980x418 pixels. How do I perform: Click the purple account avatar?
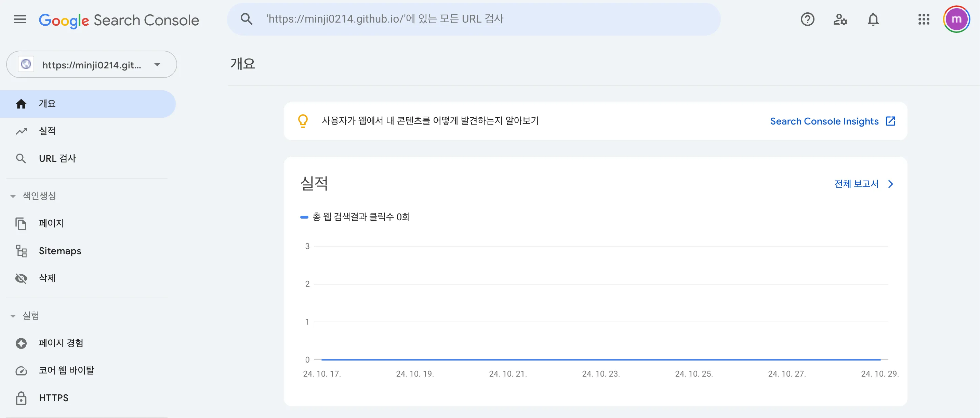pos(956,19)
